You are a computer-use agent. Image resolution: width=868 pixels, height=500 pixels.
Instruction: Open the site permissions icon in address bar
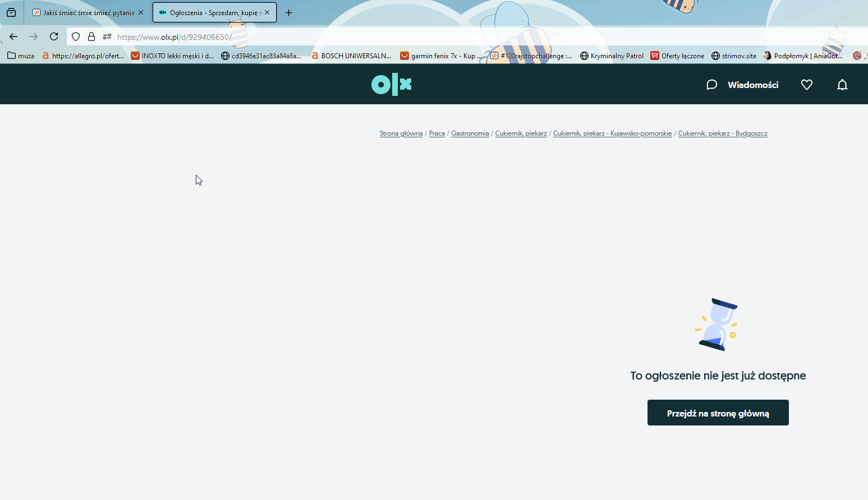107,36
